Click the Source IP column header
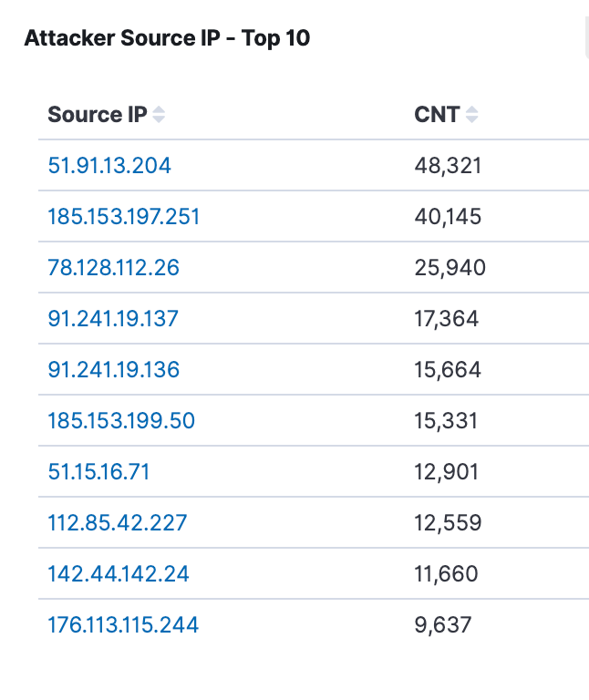The width and height of the screenshot is (589, 700). point(98,115)
